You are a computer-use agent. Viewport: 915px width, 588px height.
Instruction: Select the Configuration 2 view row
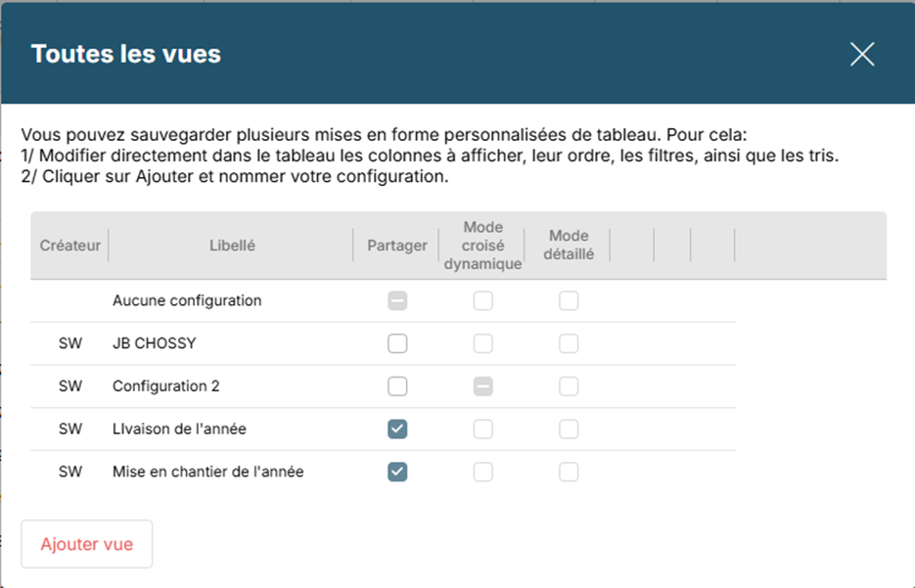pyautogui.click(x=166, y=386)
